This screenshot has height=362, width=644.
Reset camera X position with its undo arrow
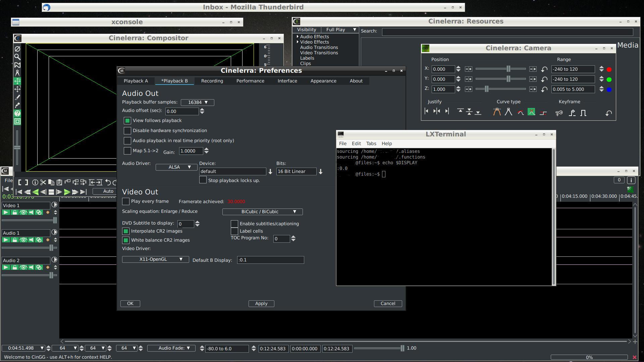pyautogui.click(x=544, y=69)
